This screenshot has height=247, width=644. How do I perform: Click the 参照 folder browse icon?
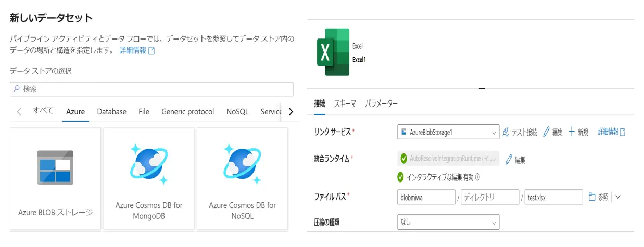click(592, 197)
